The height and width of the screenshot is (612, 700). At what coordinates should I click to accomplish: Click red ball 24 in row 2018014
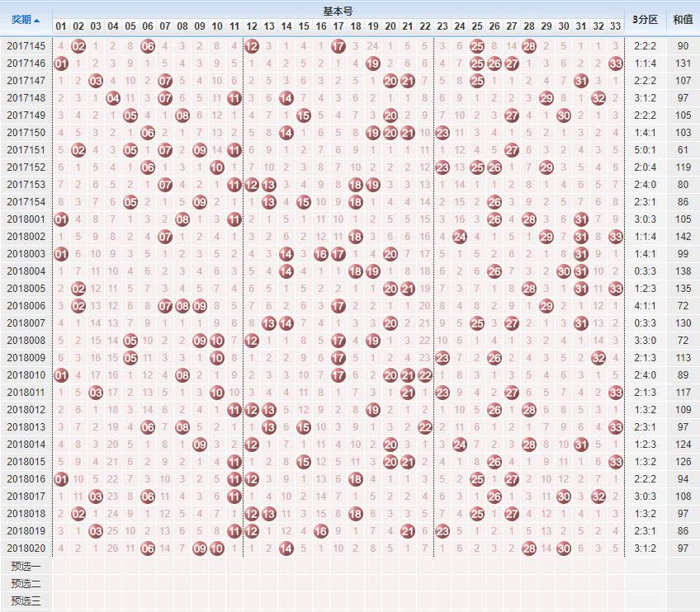point(460,445)
